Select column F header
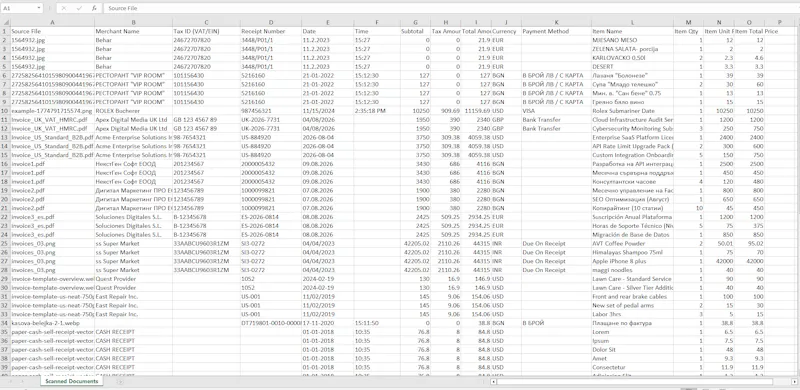The width and height of the screenshot is (800, 390). pyautogui.click(x=377, y=22)
